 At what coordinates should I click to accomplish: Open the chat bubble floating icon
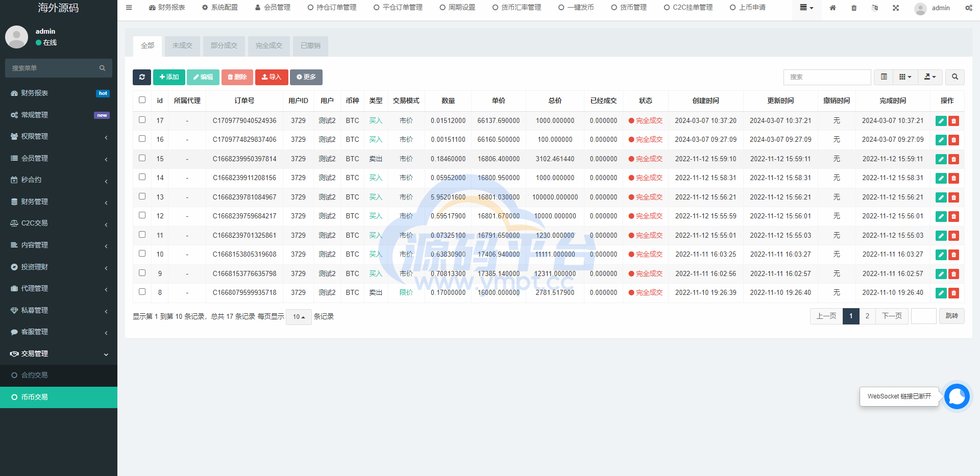(x=957, y=396)
